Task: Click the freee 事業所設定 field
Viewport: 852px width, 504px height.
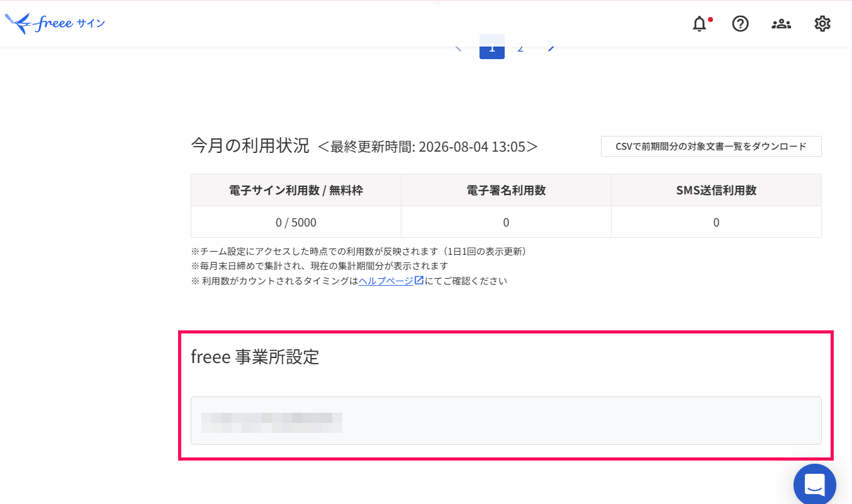Action: pos(506,421)
